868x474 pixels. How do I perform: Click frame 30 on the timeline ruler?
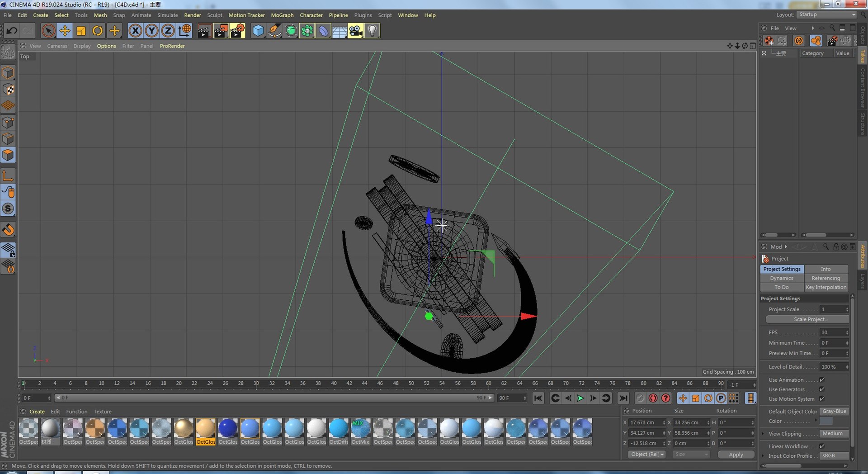256,384
